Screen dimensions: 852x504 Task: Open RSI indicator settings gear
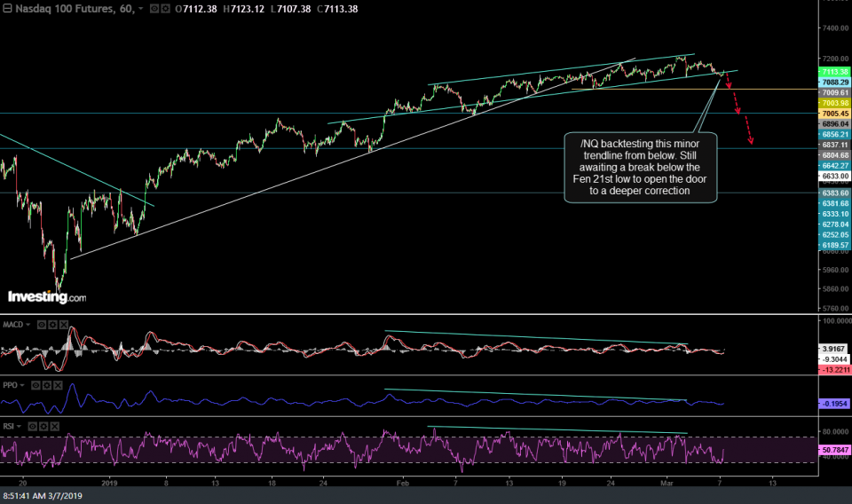[x=43, y=426]
